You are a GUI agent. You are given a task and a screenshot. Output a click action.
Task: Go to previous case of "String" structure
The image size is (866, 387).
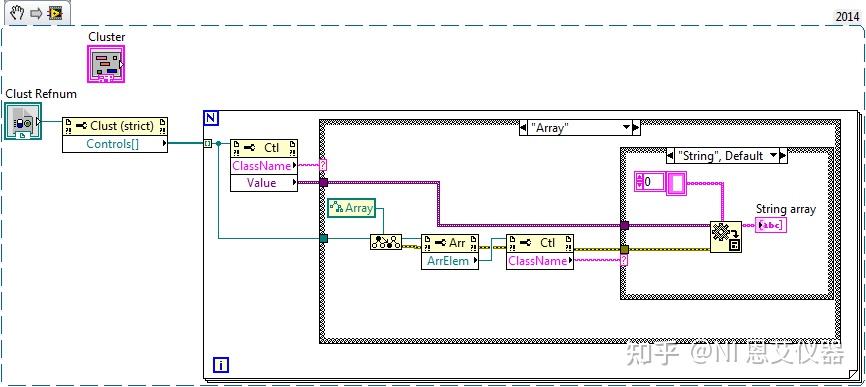click(671, 156)
